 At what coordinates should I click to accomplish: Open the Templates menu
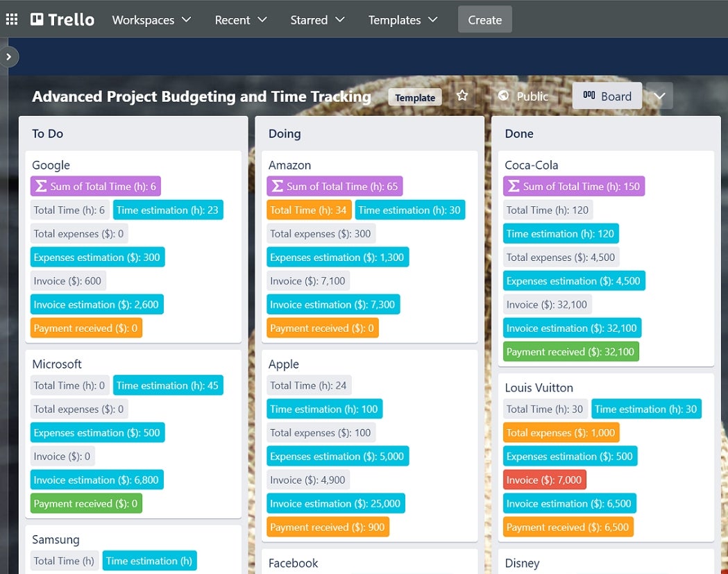[403, 19]
